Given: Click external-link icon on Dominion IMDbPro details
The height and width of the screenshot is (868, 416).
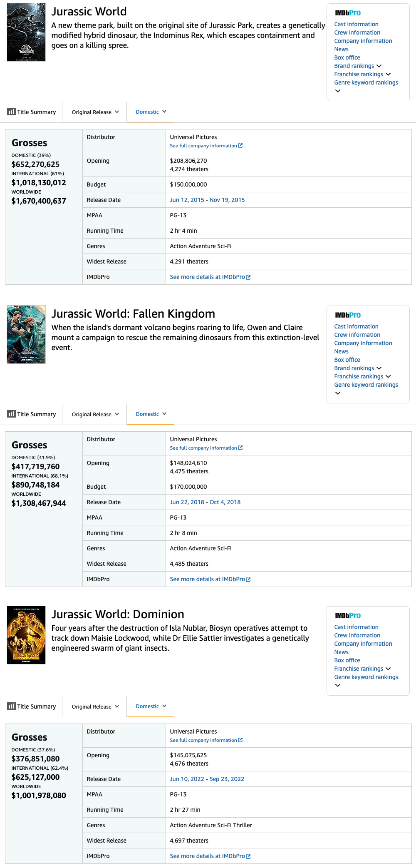Looking at the screenshot, I should 248,856.
